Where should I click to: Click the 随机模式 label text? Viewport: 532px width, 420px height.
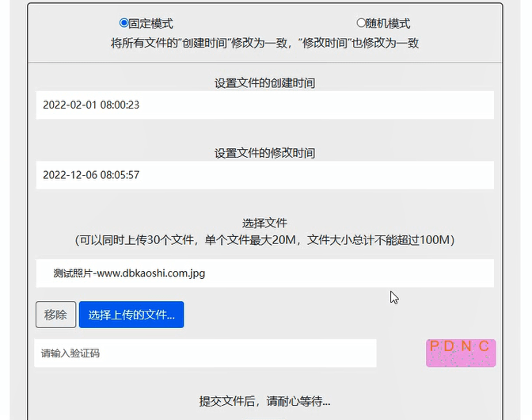tap(388, 24)
